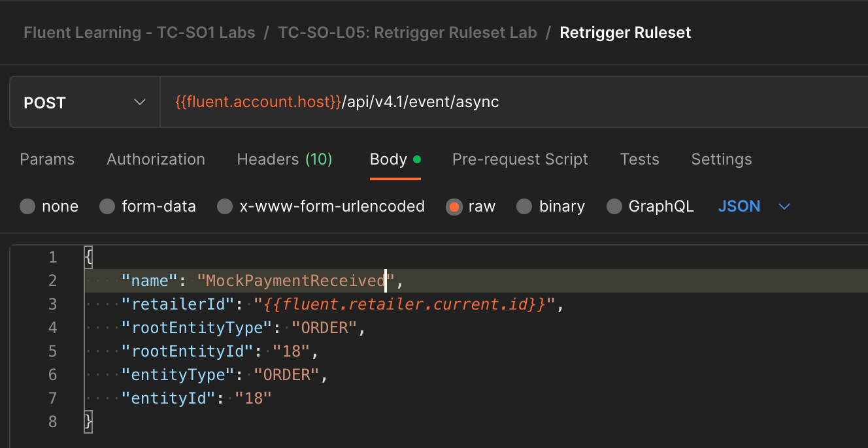Switch to the Params tab
This screenshot has height=448, width=868.
47,159
